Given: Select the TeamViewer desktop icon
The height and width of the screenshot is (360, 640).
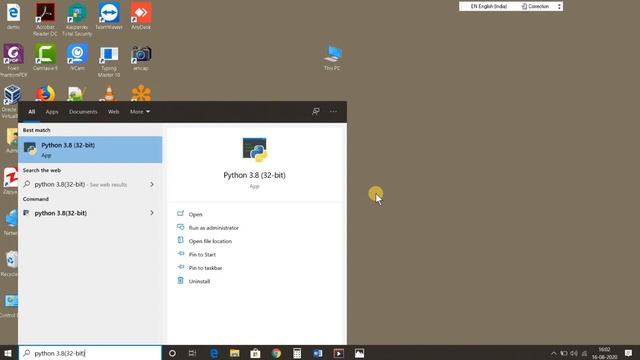Looking at the screenshot, I should pyautogui.click(x=109, y=16).
